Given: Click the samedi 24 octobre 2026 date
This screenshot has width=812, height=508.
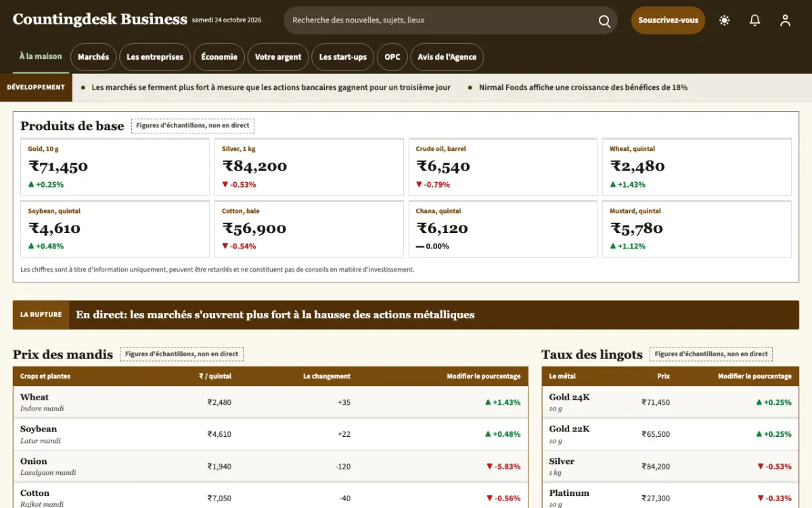Looking at the screenshot, I should (x=227, y=20).
